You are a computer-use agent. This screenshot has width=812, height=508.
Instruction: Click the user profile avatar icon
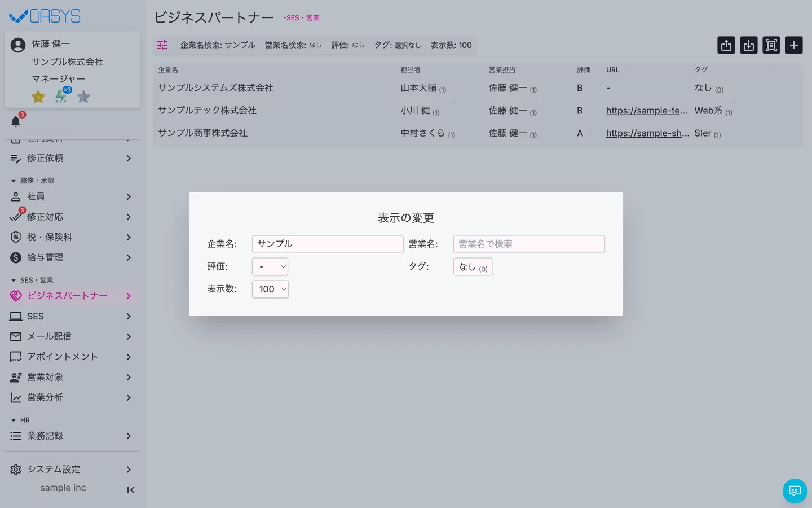coord(18,45)
